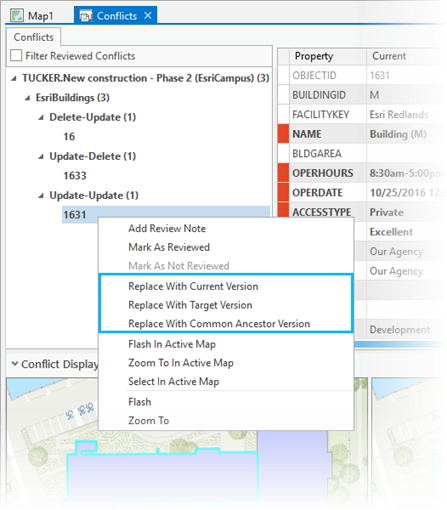The width and height of the screenshot is (447, 510).
Task: Click the BUILDINGID property cell
Action: [328, 95]
